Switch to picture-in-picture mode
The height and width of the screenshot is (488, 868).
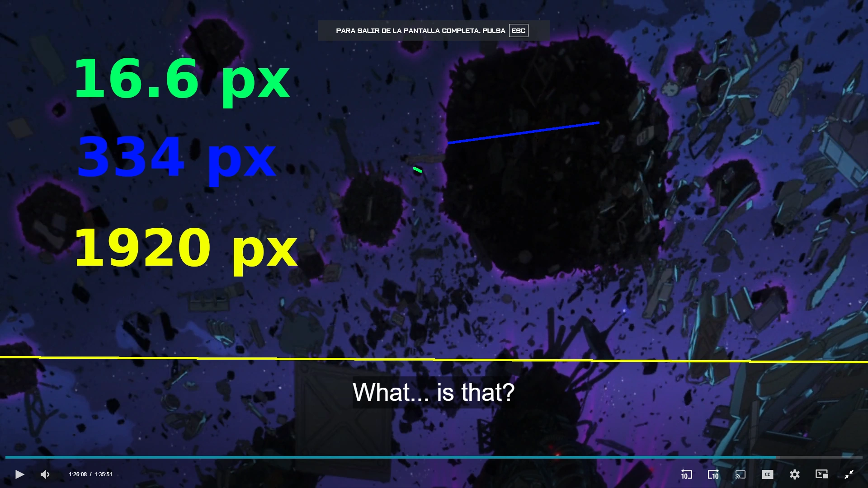(x=822, y=474)
